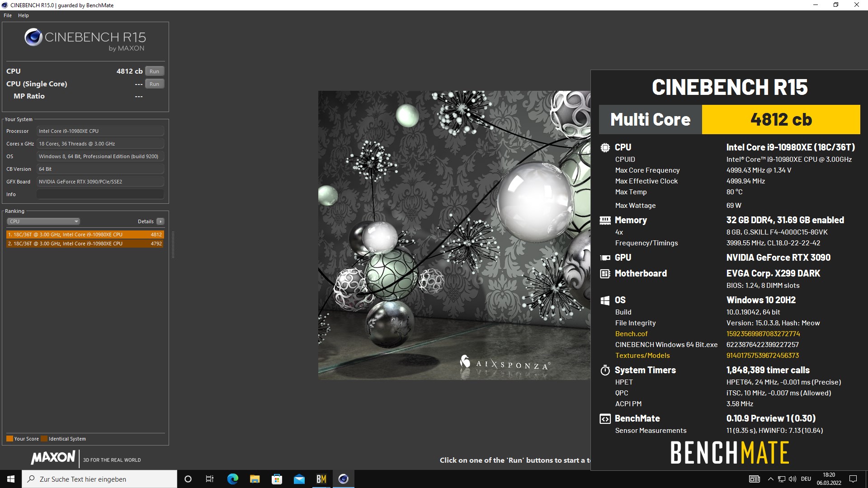Click the Info input field
868x488 pixels.
100,194
